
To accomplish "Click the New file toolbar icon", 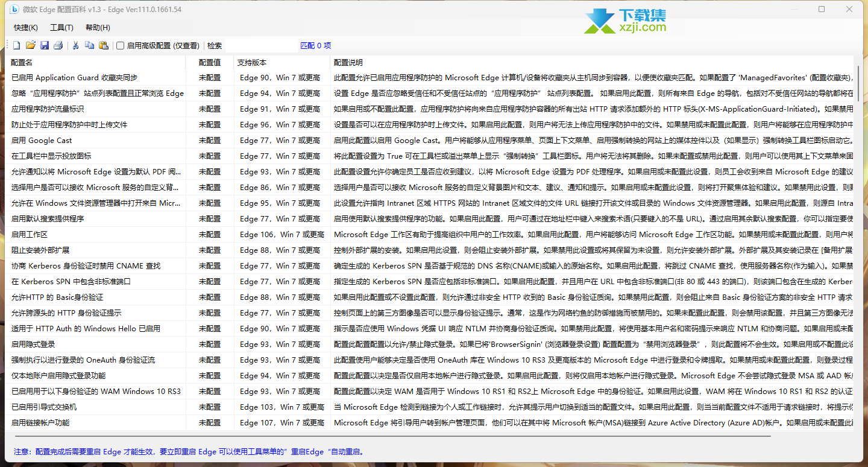I will [x=17, y=45].
